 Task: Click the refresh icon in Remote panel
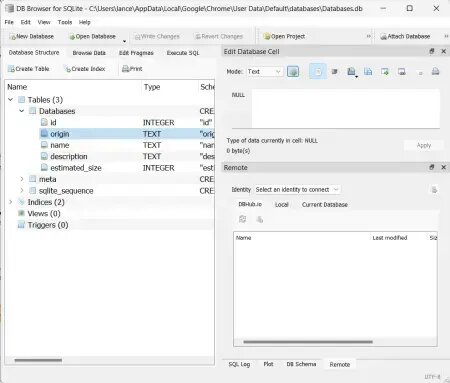[x=243, y=219]
